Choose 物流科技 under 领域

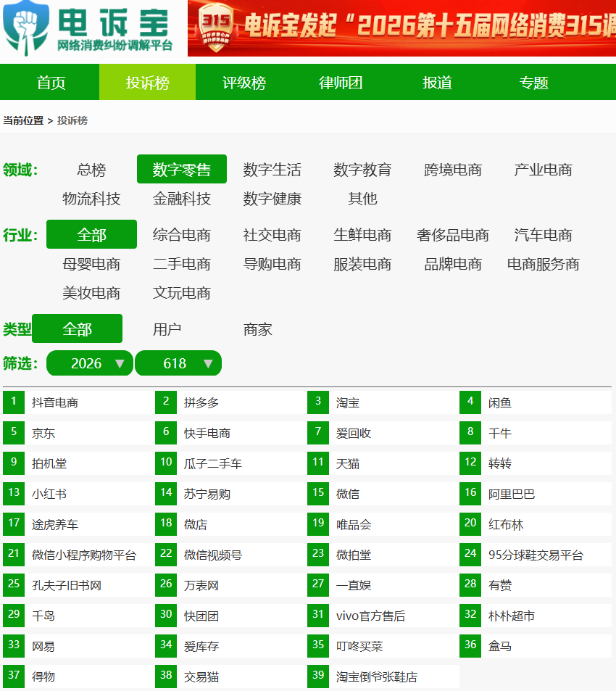pyautogui.click(x=91, y=199)
